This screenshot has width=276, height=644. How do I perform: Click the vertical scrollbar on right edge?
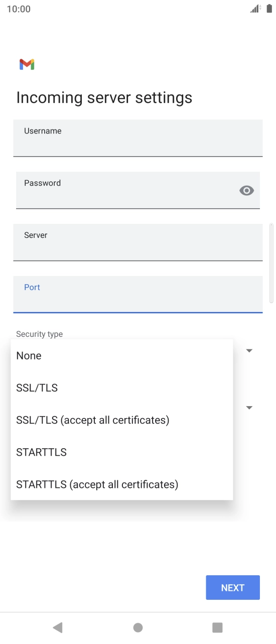point(271,263)
